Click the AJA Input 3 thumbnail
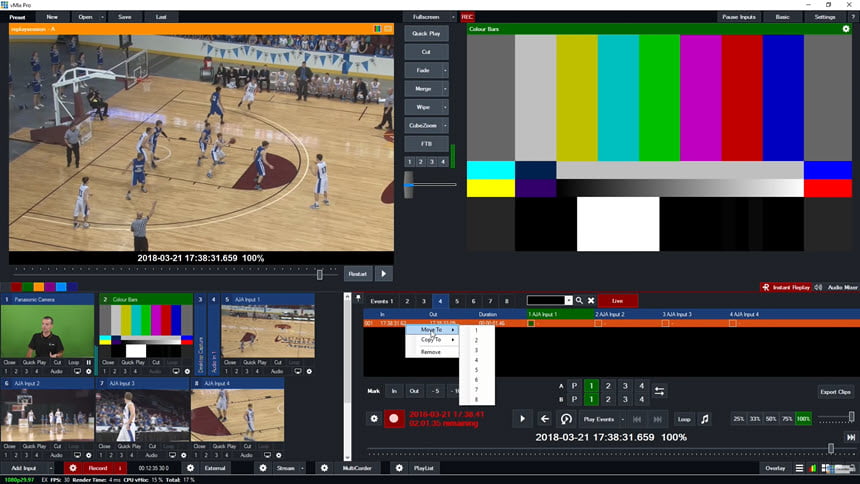 pyautogui.click(x=143, y=415)
